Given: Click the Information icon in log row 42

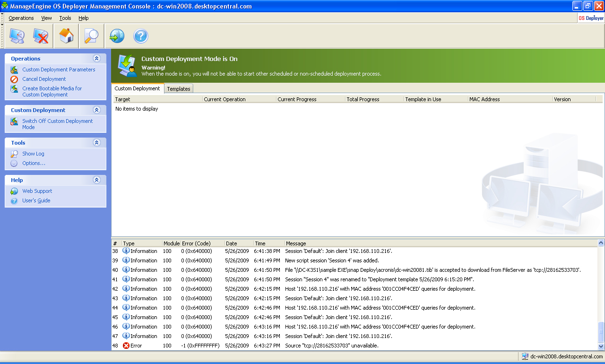Looking at the screenshot, I should pos(126,289).
